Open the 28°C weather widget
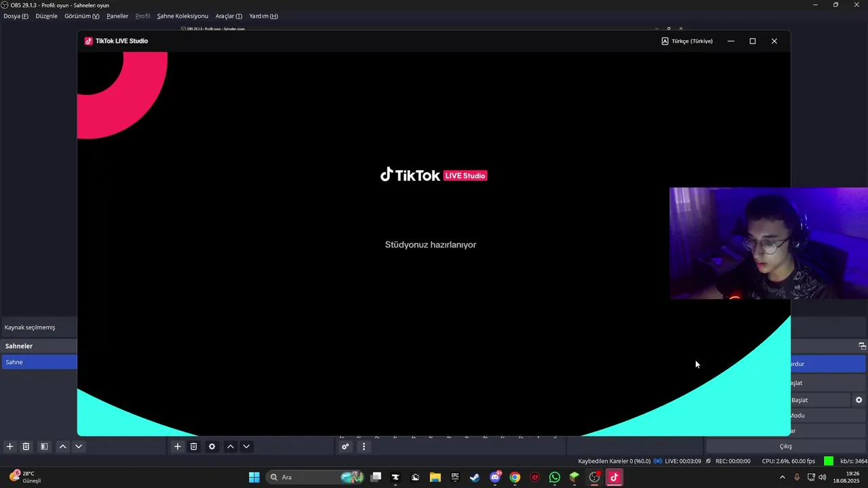 pyautogui.click(x=25, y=477)
